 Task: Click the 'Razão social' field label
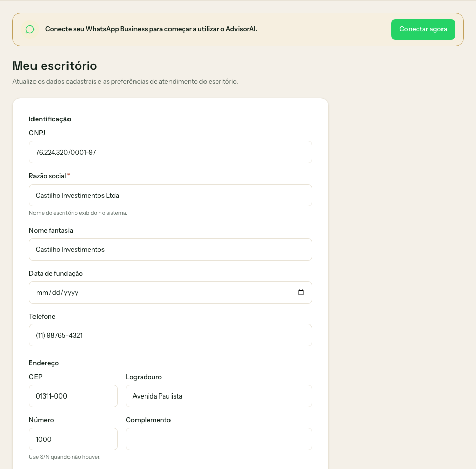pos(48,176)
